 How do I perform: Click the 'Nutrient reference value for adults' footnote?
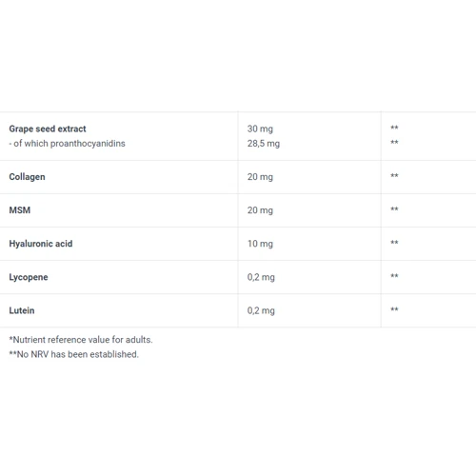click(x=81, y=340)
